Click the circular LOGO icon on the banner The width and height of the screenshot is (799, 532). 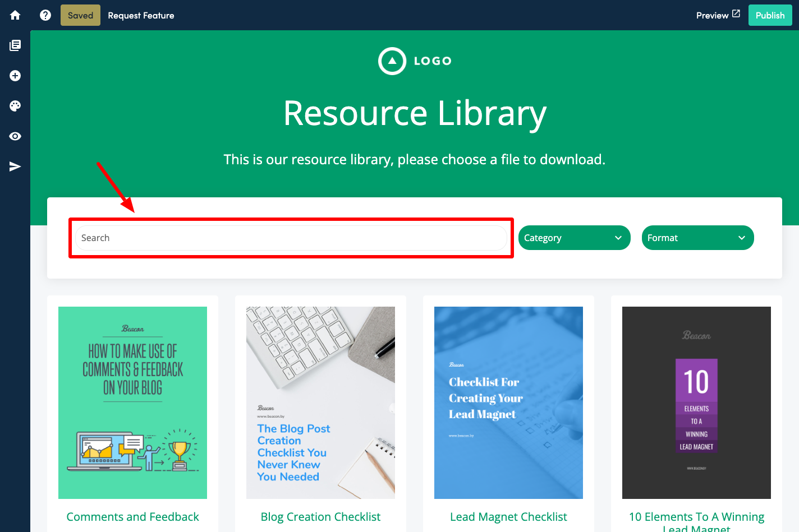tap(392, 61)
